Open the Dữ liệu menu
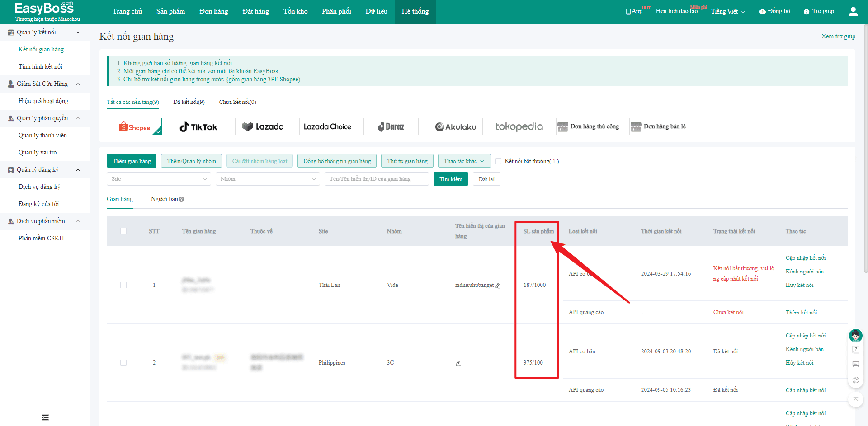Image resolution: width=868 pixels, height=426 pixels. point(376,11)
